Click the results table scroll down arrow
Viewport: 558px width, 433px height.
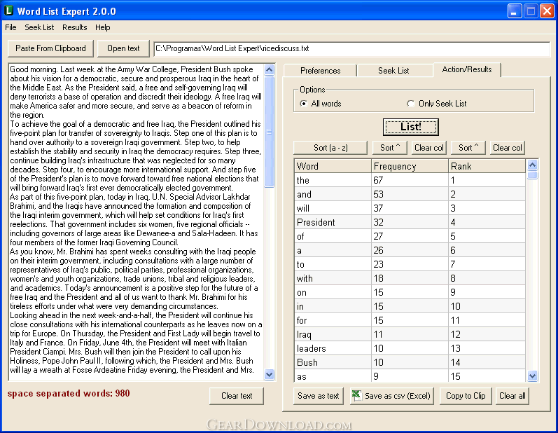[x=532, y=376]
